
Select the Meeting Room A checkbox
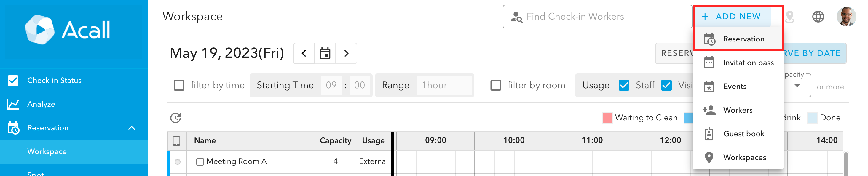(200, 162)
